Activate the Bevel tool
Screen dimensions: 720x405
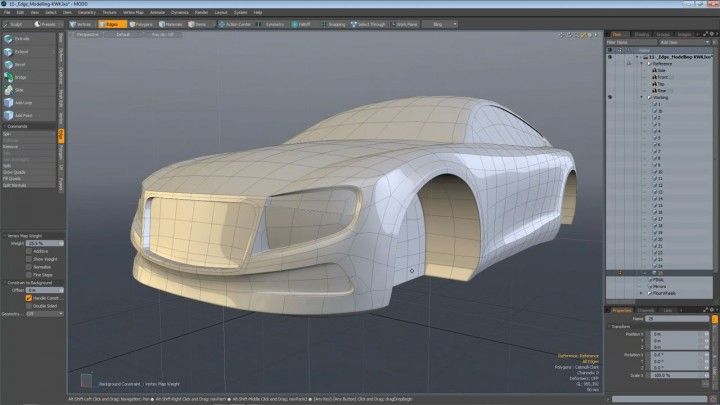(x=22, y=63)
